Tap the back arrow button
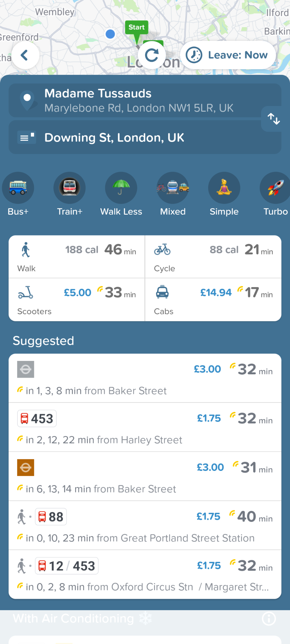Image resolution: width=290 pixels, height=644 pixels. tap(25, 55)
